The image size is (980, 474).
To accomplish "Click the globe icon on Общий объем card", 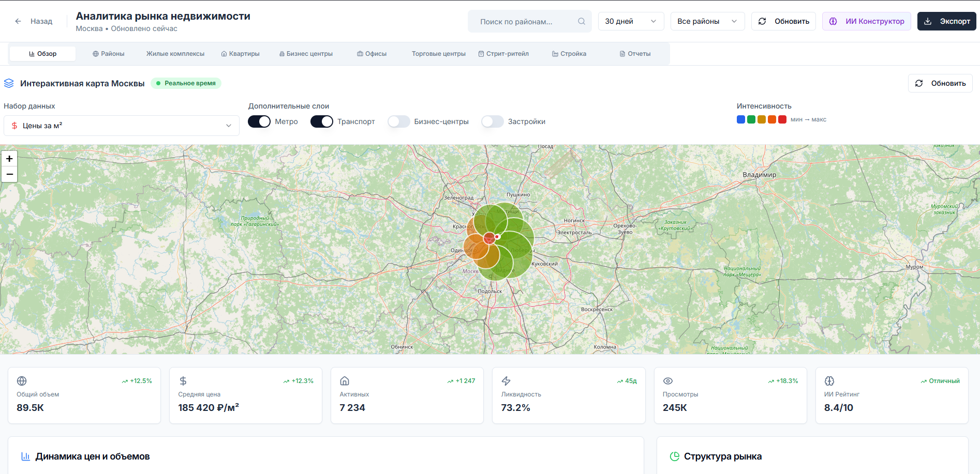I will 22,381.
